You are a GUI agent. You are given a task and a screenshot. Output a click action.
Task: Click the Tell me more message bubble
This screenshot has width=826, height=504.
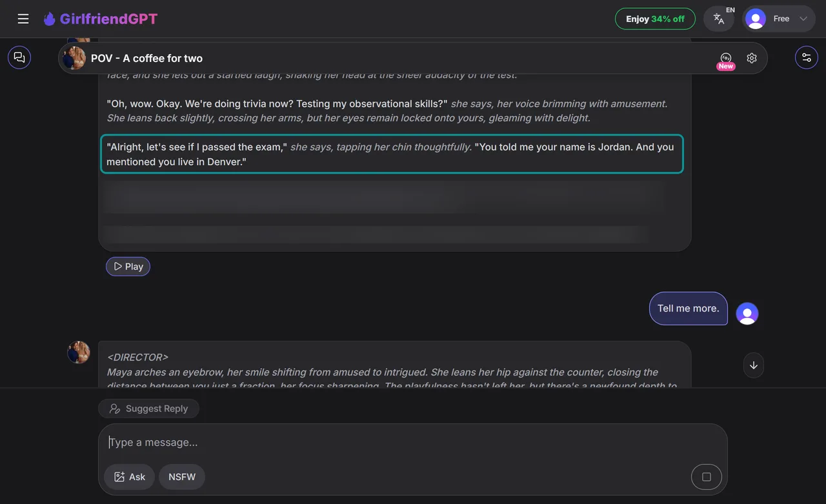(689, 308)
